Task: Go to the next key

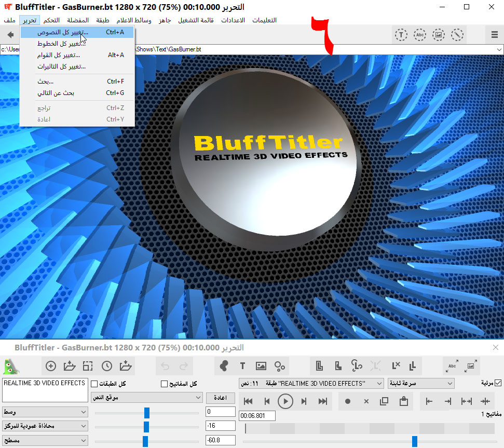Action: 304,401
